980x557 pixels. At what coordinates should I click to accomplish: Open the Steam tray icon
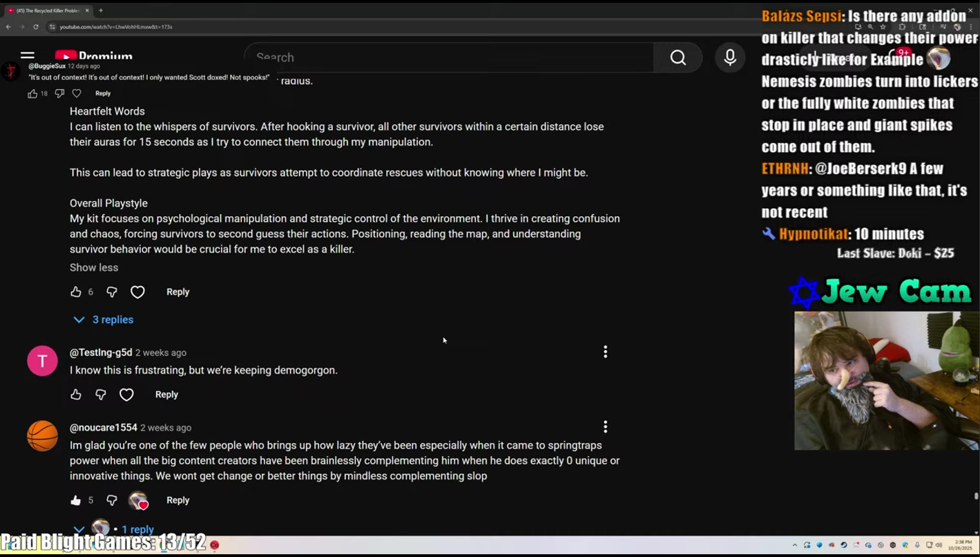pyautogui.click(x=844, y=545)
